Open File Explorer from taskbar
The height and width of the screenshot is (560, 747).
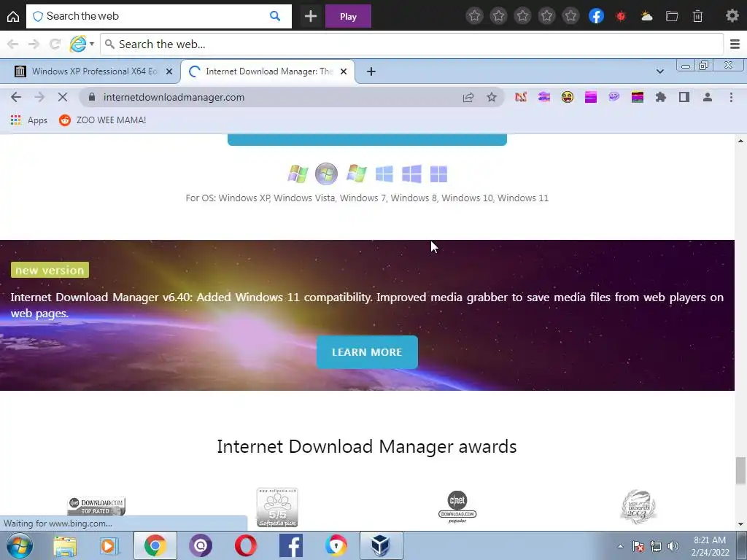tap(65, 546)
